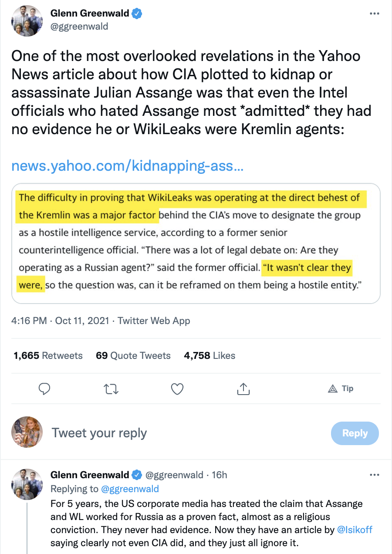This screenshot has width=392, height=554.
Task: Like the tweet with heart icon
Action: [177, 388]
